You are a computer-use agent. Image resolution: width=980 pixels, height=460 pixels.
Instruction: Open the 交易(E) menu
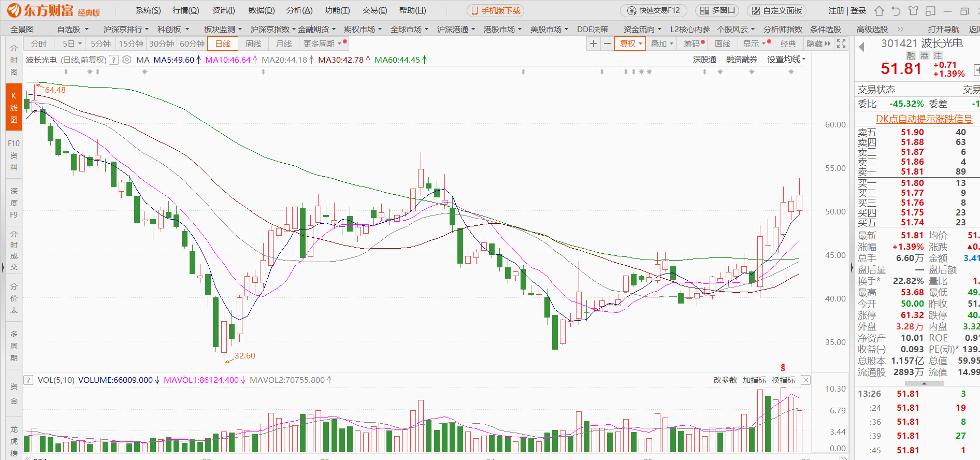point(375,10)
